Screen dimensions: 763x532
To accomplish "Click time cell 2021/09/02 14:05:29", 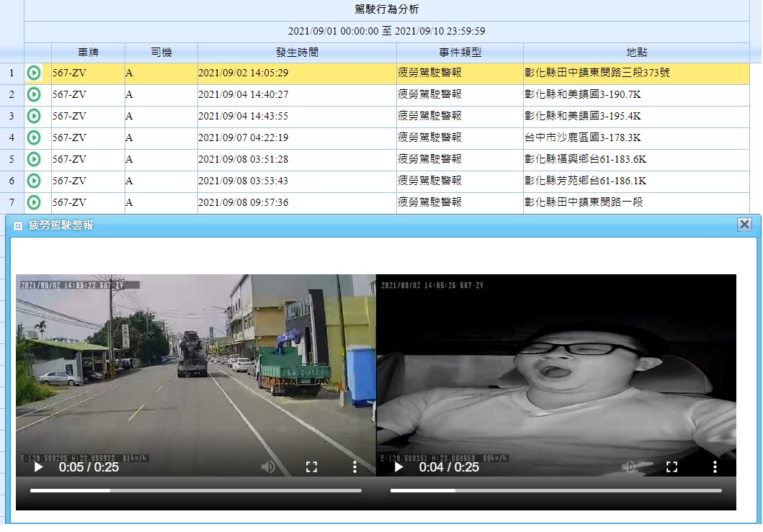I will click(x=297, y=73).
